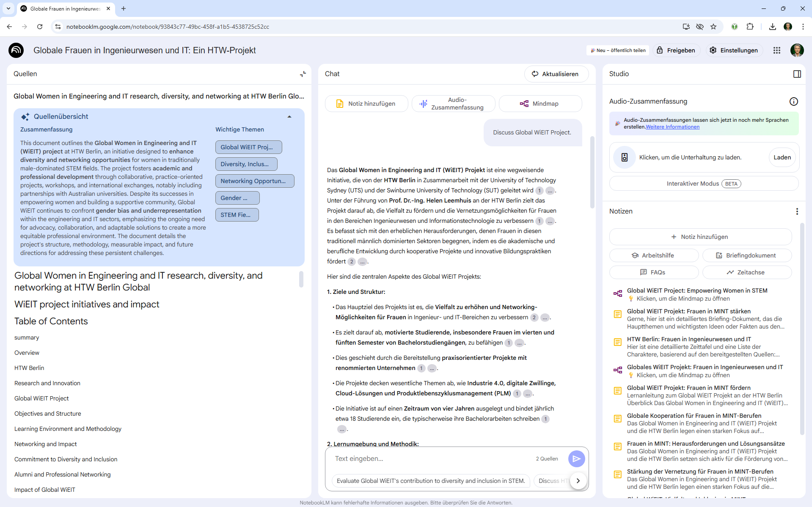Viewport: 812px width, 507px height.
Task: Select the Diversity, Inclus... topic chip
Action: tap(246, 164)
